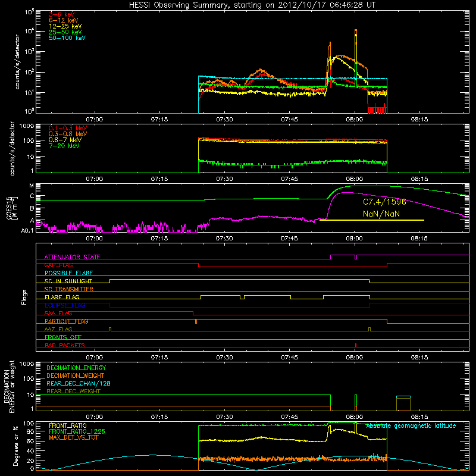Click the Flags vertical axis label
The width and height of the screenshot is (476, 476).
(x=24, y=297)
